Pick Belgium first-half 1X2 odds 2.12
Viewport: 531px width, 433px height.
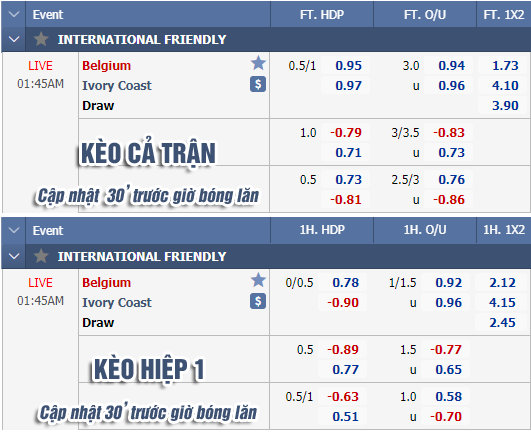tap(502, 282)
